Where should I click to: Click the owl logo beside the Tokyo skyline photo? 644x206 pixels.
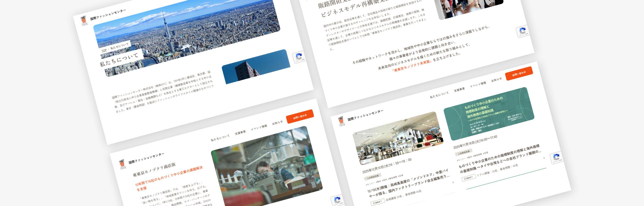click(x=84, y=22)
